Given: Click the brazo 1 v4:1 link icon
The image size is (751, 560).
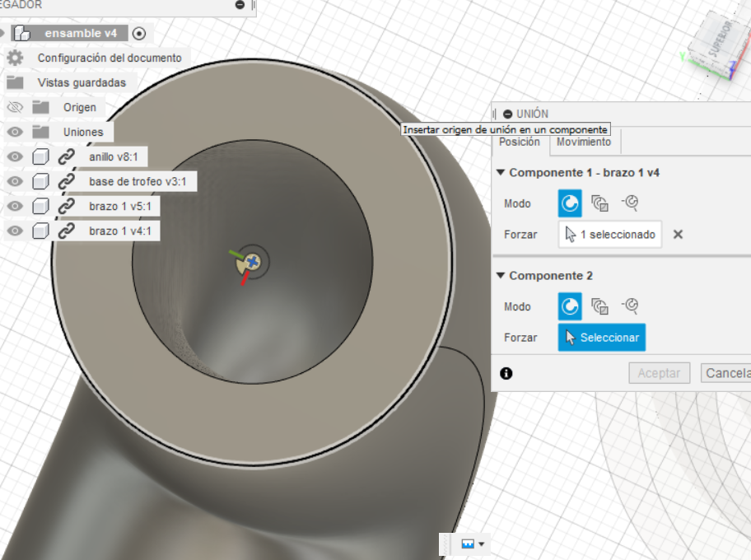Looking at the screenshot, I should tap(66, 231).
